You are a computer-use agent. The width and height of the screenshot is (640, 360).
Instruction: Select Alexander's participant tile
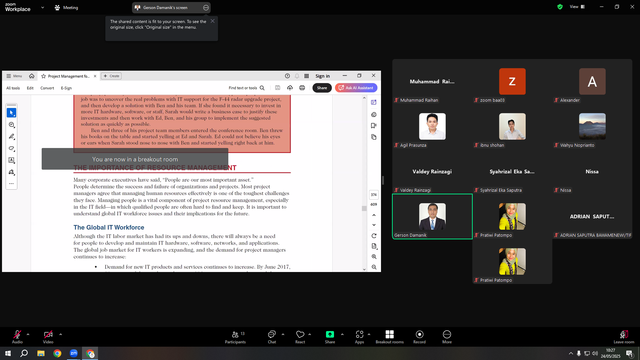tap(592, 82)
